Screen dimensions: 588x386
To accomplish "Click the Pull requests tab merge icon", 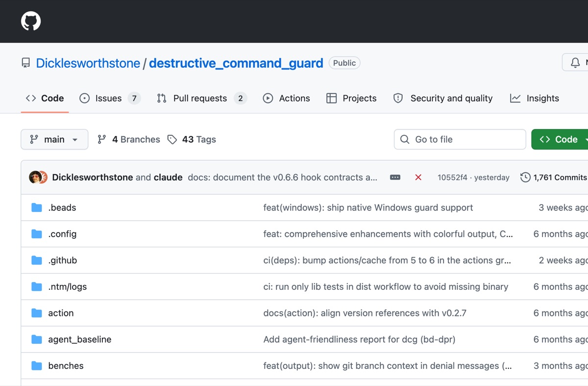I will 162,98.
